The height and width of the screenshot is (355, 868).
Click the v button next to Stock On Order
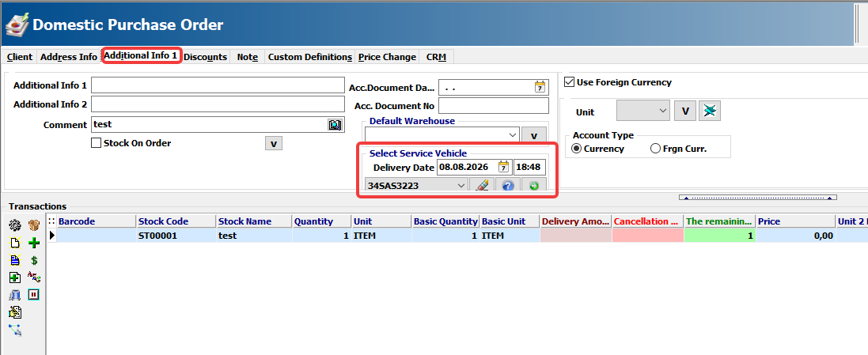tap(274, 143)
